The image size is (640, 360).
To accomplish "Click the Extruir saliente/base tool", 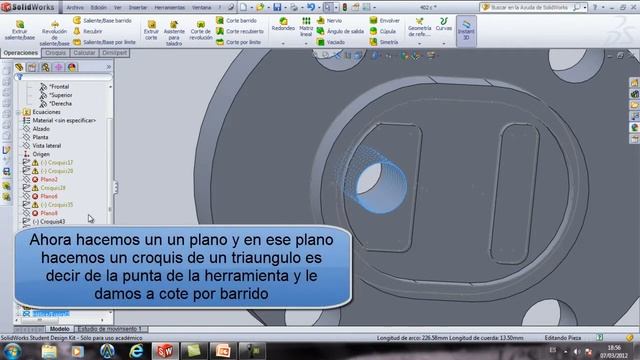I will [20, 30].
